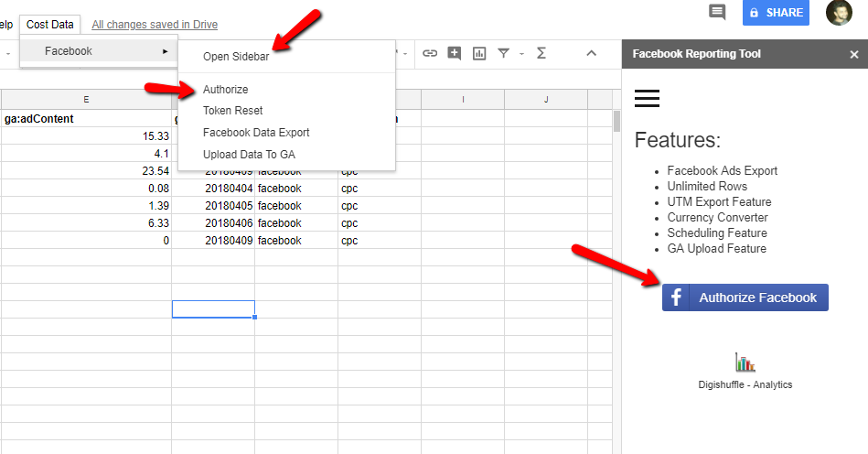This screenshot has height=454, width=868.
Task: Click the functions sigma icon
Action: click(541, 53)
